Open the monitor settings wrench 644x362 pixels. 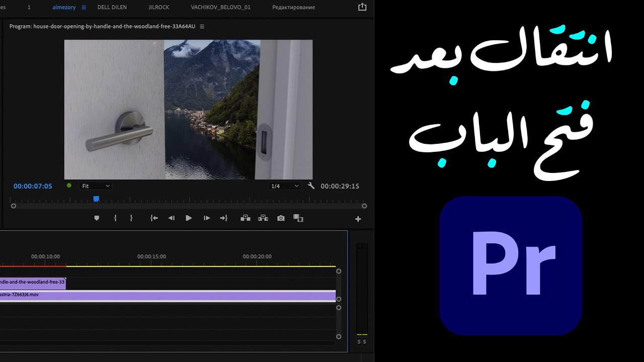click(311, 186)
